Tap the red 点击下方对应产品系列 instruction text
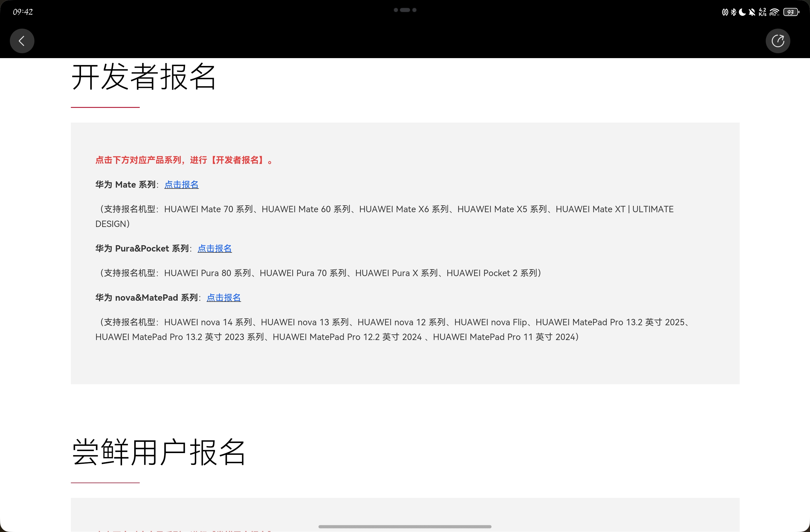810x532 pixels. tap(184, 160)
